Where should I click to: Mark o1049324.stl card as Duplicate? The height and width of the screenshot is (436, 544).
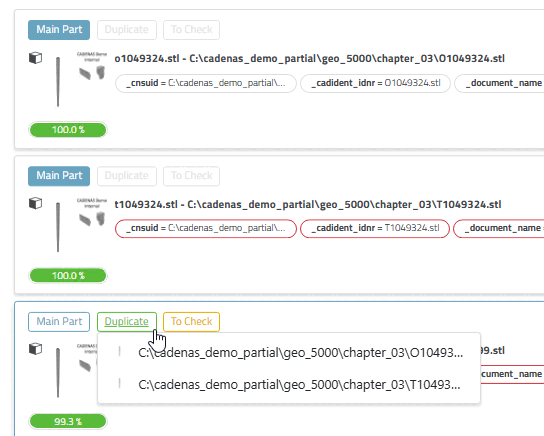[x=127, y=30]
